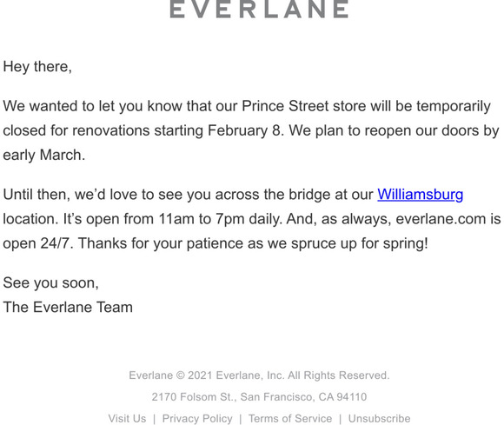Click the "24/7" text
This screenshot has height=425, width=504.
coord(56,243)
